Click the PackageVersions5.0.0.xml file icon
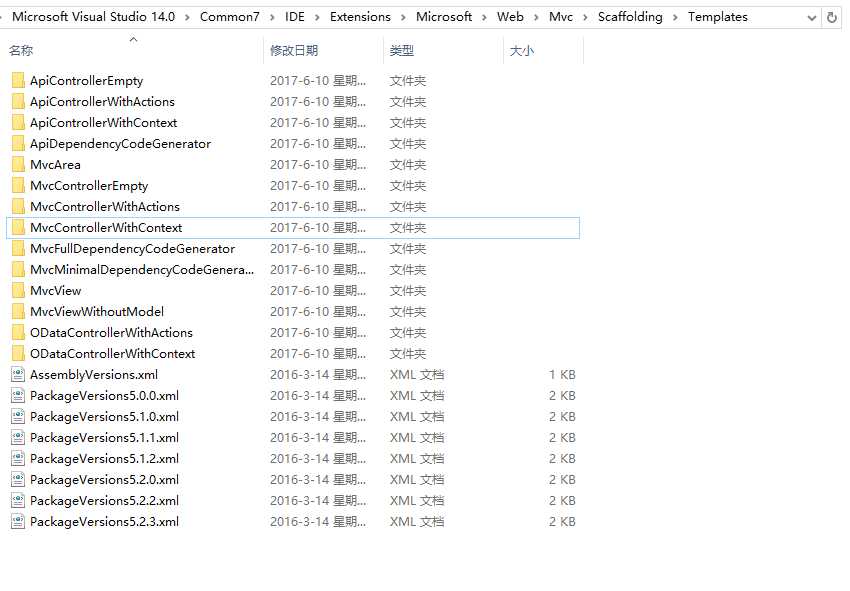Screen dimensions: 850x591 coord(18,396)
